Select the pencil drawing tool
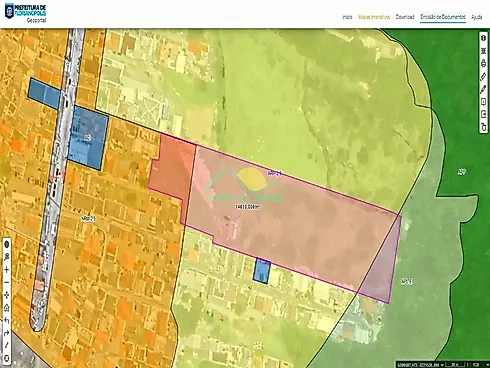Screen dimensions: 490x368 [x=483, y=89]
